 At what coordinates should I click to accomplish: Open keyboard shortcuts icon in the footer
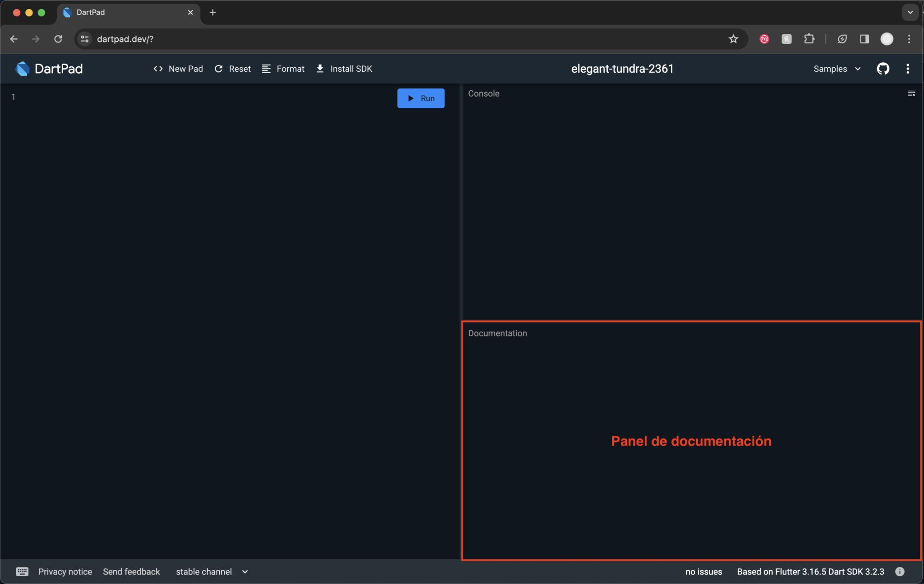point(22,571)
